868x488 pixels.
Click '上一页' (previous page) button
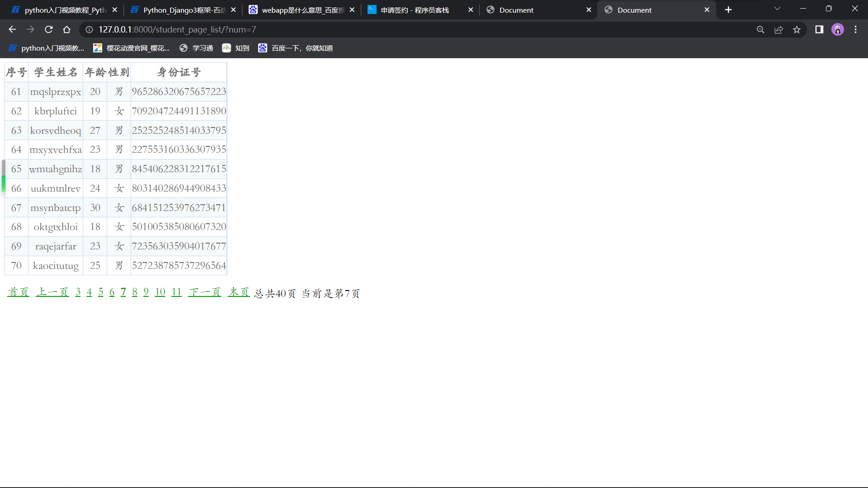[52, 292]
